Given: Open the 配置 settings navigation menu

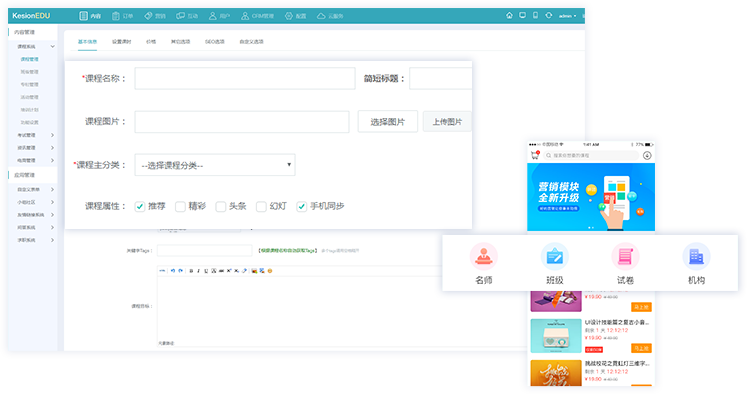Looking at the screenshot, I should pyautogui.click(x=295, y=16).
